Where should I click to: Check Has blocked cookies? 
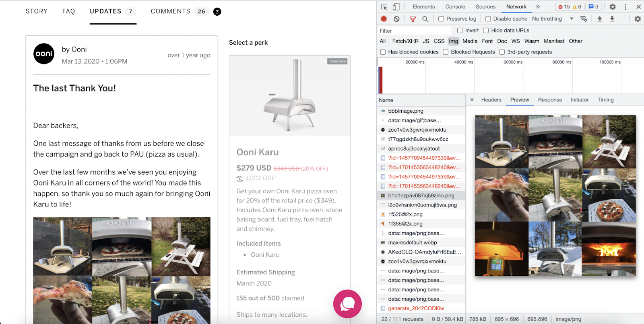(x=383, y=52)
